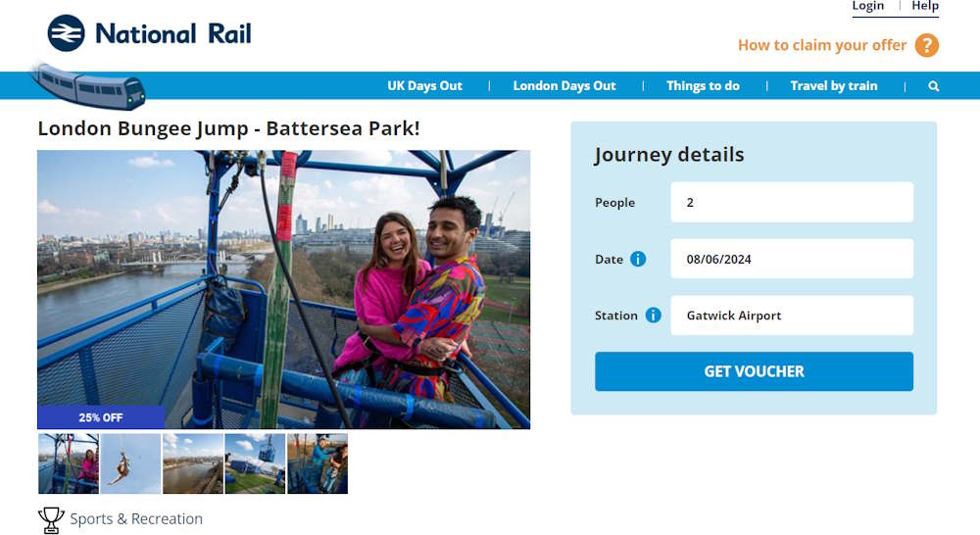Open search with the magnifier icon
This screenshot has width=980, height=535.
click(x=934, y=86)
